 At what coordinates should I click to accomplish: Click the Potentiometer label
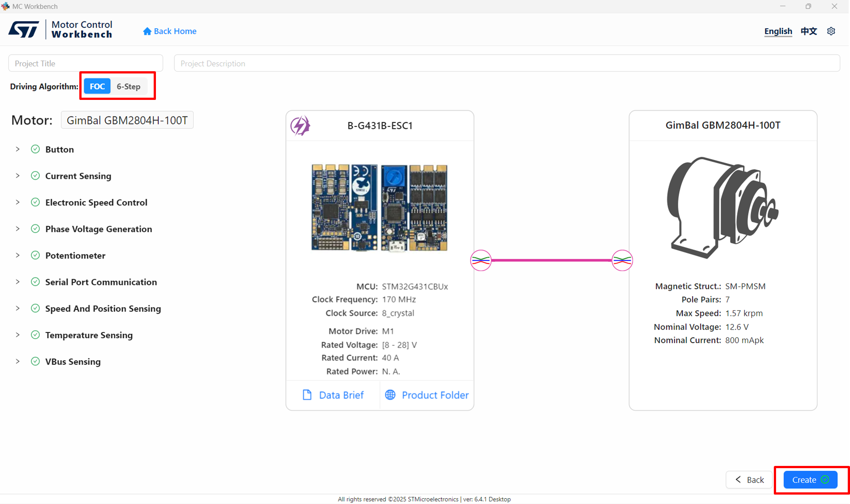point(75,255)
